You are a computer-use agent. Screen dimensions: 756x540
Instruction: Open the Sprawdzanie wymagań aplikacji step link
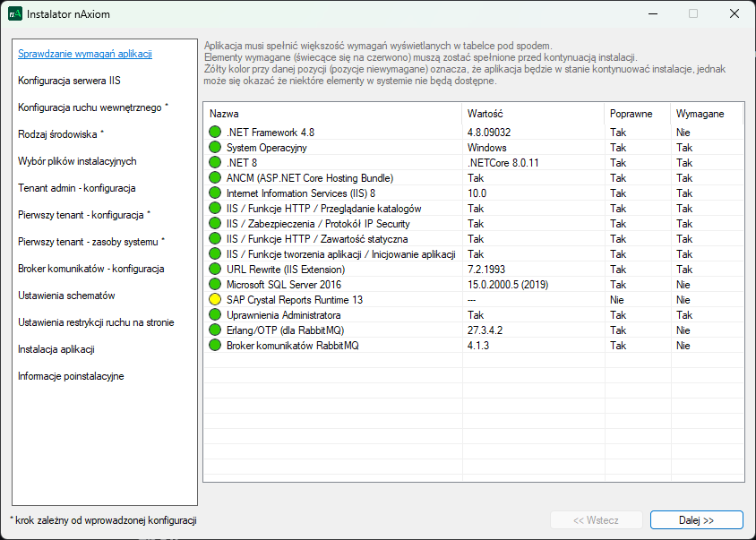pyautogui.click(x=85, y=54)
